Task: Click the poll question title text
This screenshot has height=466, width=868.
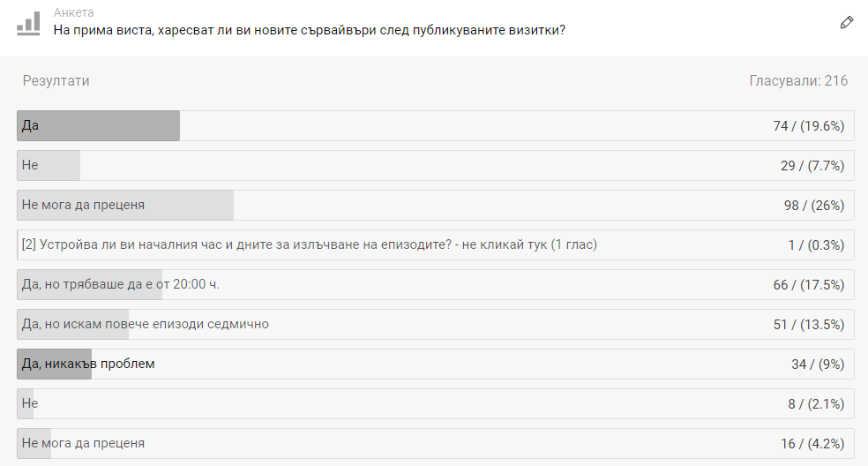Action: [x=310, y=30]
